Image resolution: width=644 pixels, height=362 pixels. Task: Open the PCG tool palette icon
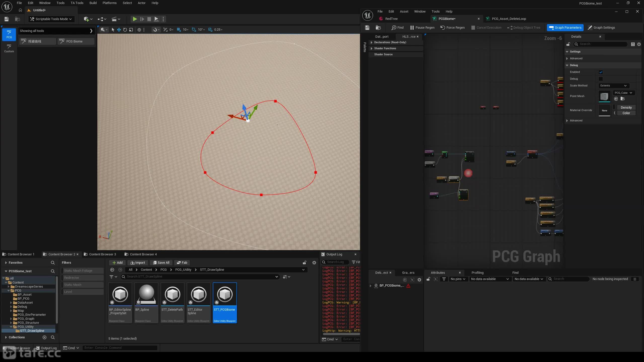(x=9, y=34)
